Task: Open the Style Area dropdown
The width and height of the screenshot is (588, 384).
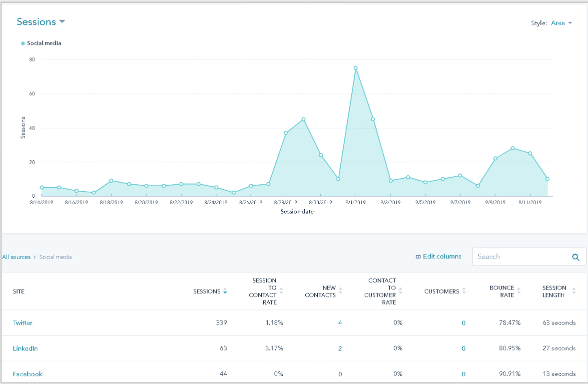Action: click(x=561, y=23)
